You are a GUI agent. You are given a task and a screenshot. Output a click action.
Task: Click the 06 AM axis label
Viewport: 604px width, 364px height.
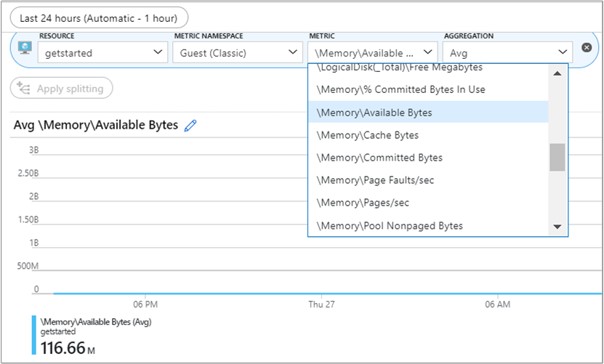click(x=497, y=304)
